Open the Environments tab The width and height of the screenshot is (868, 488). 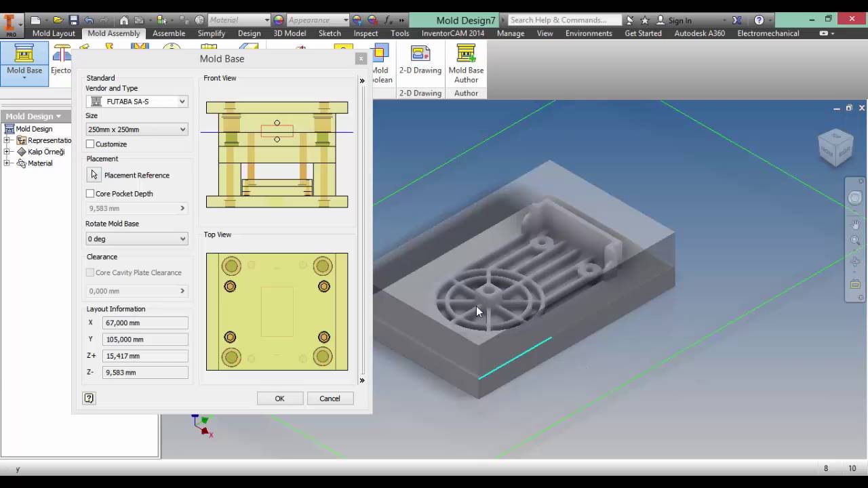click(589, 33)
